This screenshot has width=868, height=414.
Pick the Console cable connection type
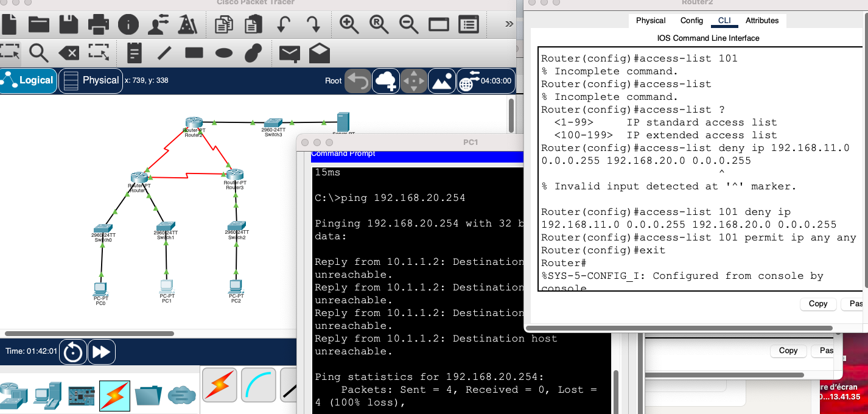click(258, 385)
